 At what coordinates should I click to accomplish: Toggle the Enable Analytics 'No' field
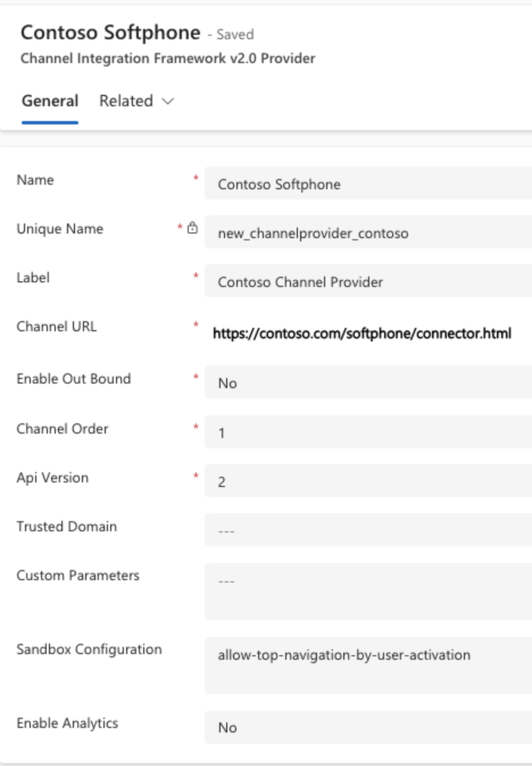pyautogui.click(x=368, y=727)
